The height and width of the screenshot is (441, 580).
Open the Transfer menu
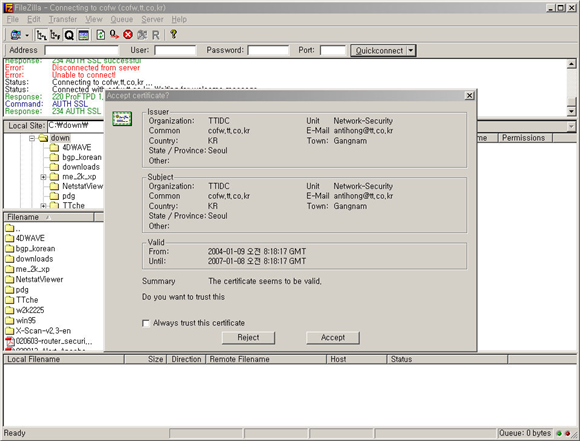point(63,19)
